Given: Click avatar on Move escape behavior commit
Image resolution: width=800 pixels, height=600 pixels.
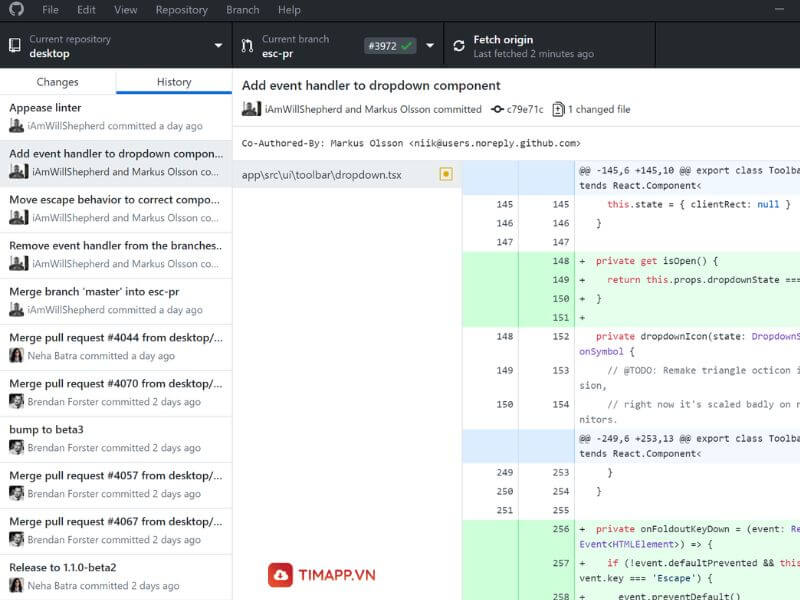Looking at the screenshot, I should point(19,217).
